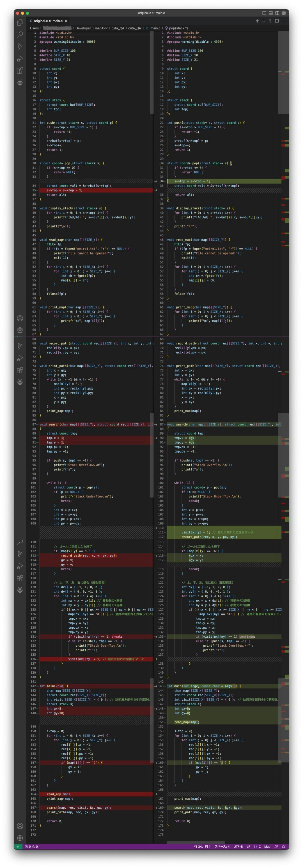This screenshot has width=303, height=868.
Task: Click Mac configuration in status bar
Action: (x=267, y=846)
